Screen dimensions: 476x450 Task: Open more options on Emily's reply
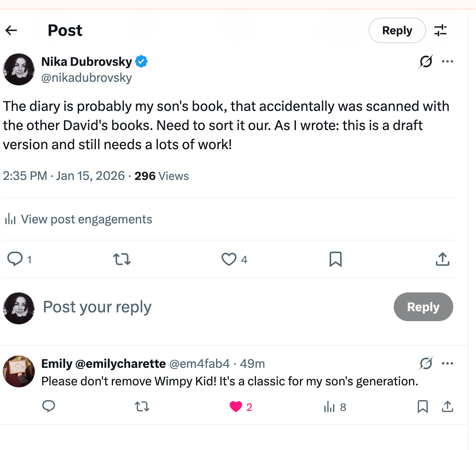[447, 363]
